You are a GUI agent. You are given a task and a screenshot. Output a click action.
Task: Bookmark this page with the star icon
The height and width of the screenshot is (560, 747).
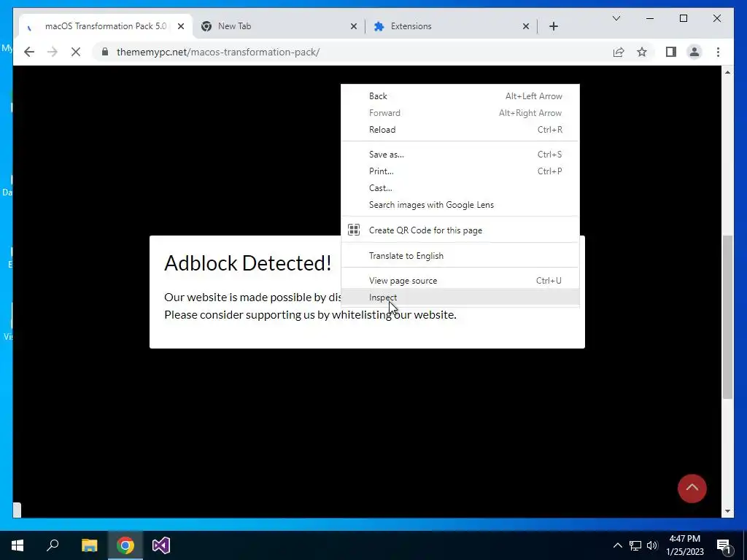click(x=642, y=52)
